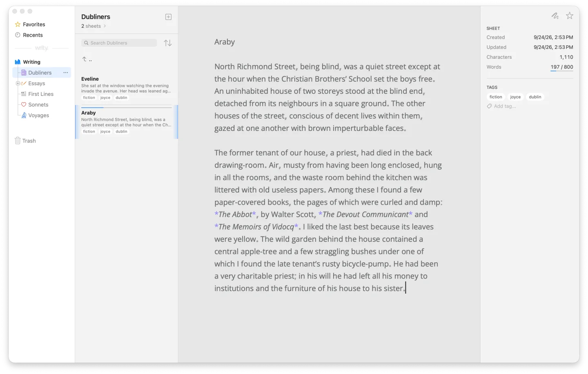The image size is (588, 374).
Task: Click the Araby heading in the editor
Action: coord(225,42)
